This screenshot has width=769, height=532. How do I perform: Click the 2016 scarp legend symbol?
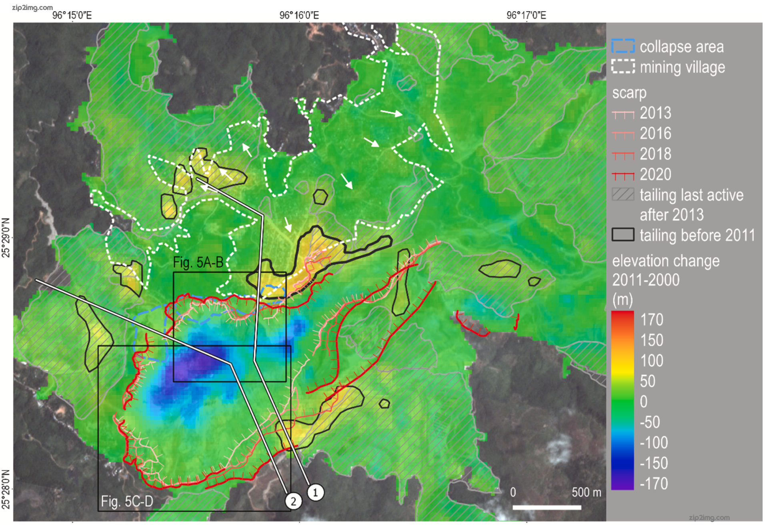pyautogui.click(x=623, y=135)
